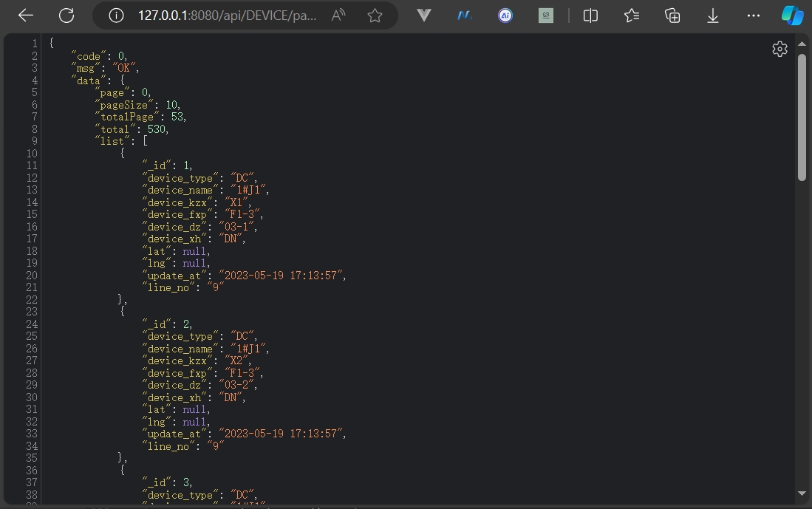812x509 pixels.
Task: Open the Collections panel
Action: [672, 16]
